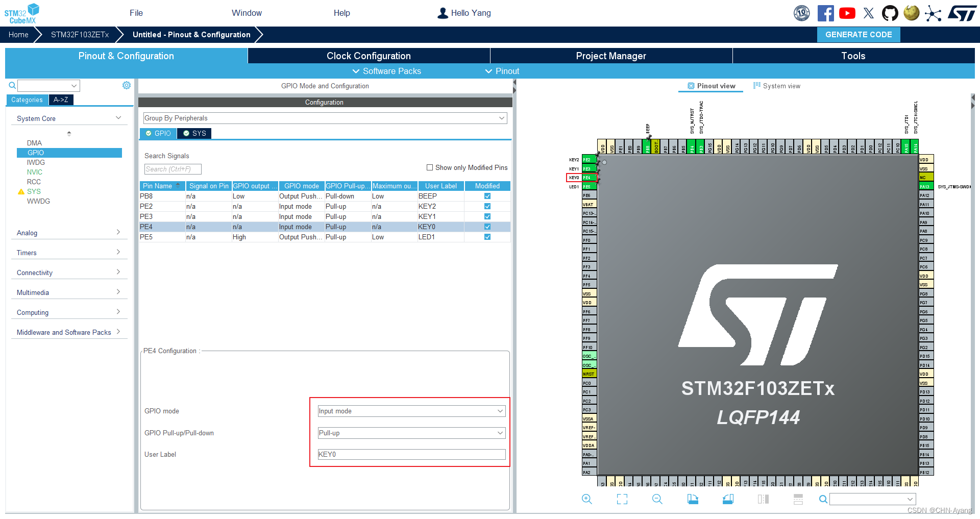Image resolution: width=980 pixels, height=519 pixels.
Task: Open the ST Facebook page icon
Action: click(x=825, y=13)
